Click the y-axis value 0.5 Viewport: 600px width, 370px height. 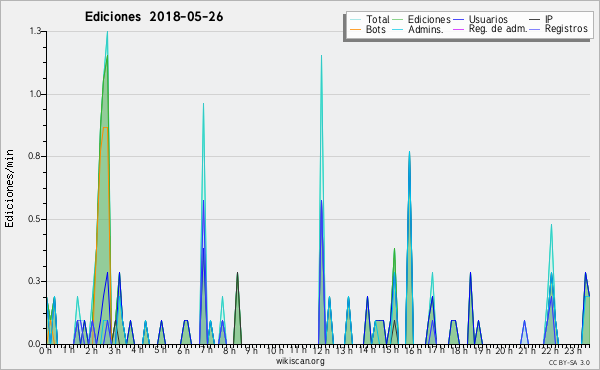(35, 219)
